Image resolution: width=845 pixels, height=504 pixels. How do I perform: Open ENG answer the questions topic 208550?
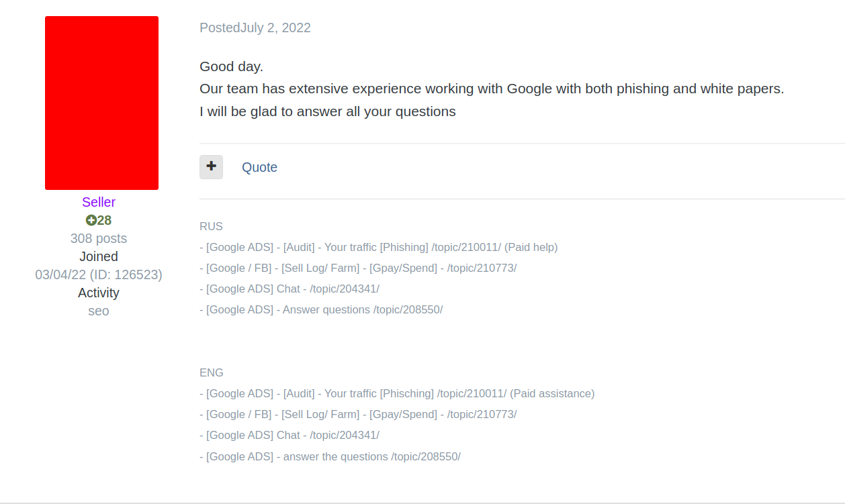pos(330,456)
